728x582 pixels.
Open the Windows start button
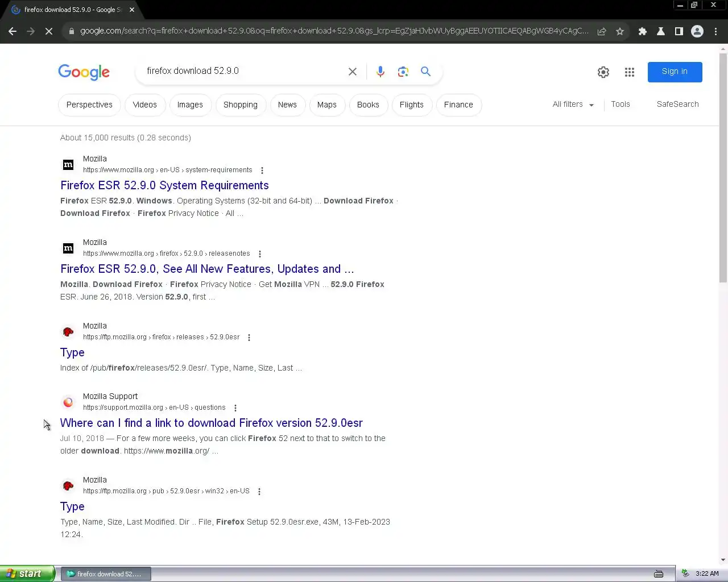(x=27, y=573)
